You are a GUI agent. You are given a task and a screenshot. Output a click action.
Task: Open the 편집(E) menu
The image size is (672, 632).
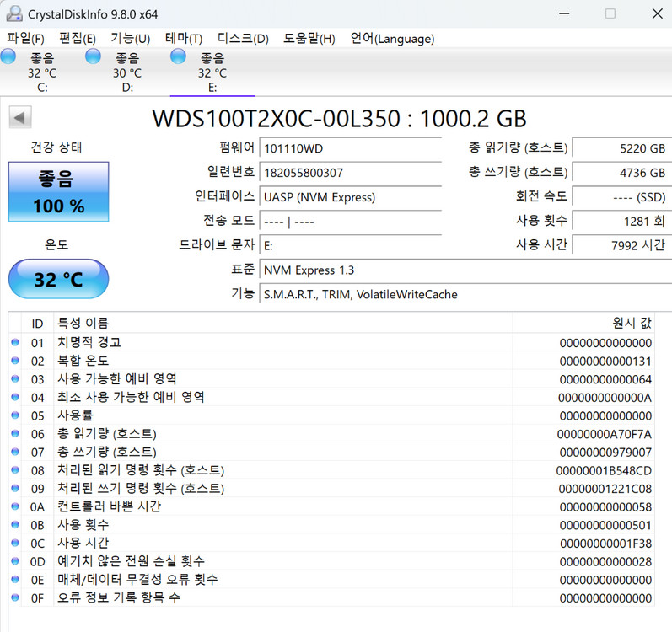click(x=78, y=39)
